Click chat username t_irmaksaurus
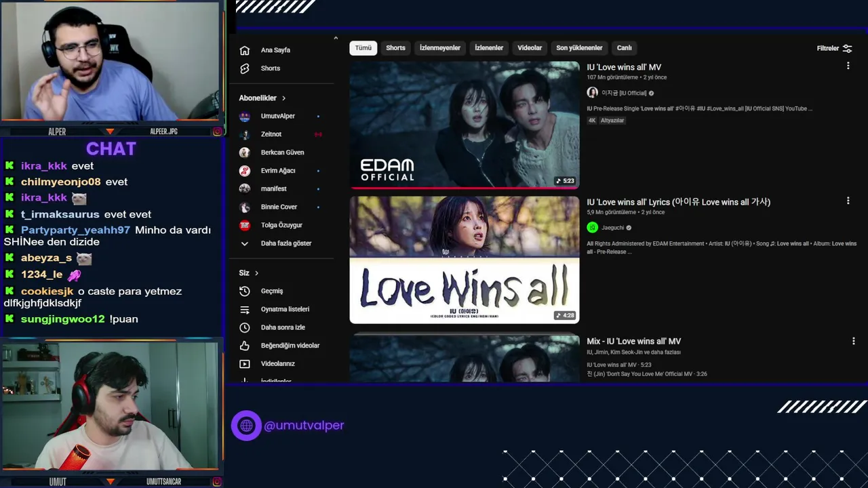 [x=60, y=214]
